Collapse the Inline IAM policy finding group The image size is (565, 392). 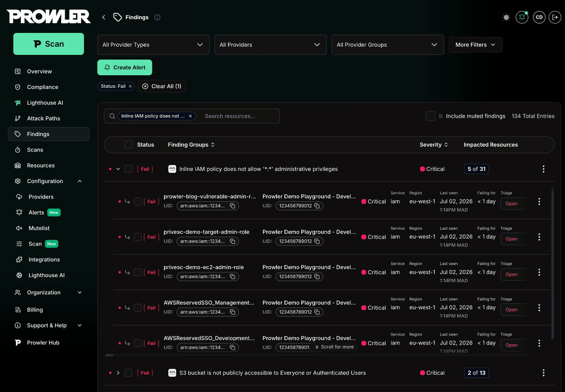(118, 169)
